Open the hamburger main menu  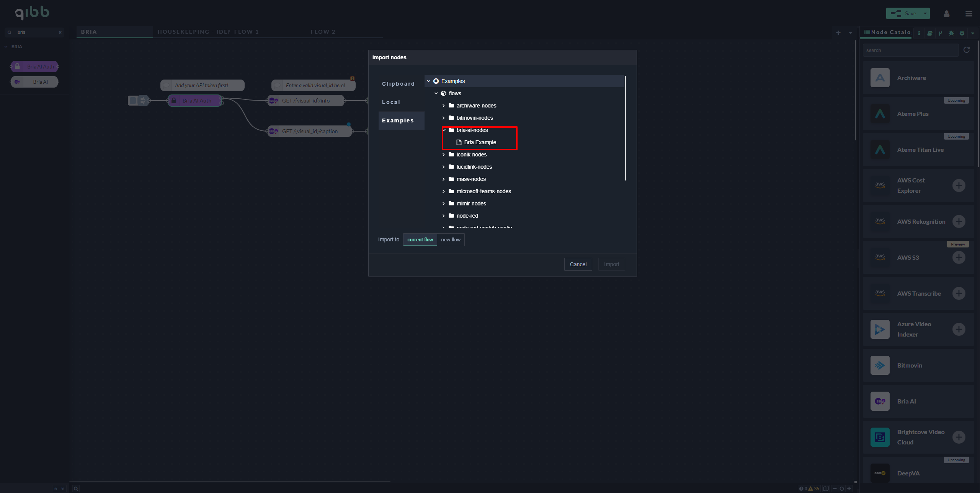coord(969,14)
